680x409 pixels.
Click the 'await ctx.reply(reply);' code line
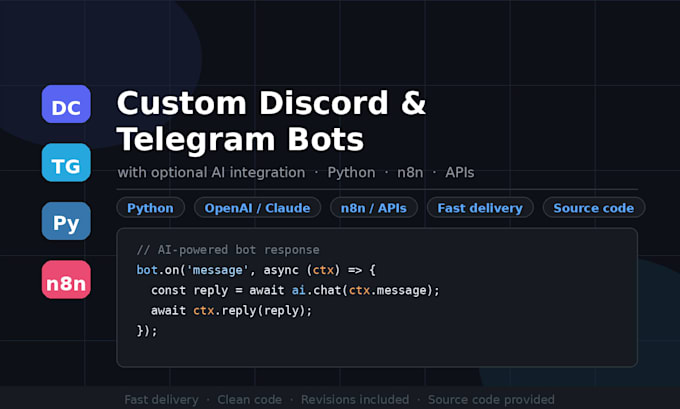point(231,311)
